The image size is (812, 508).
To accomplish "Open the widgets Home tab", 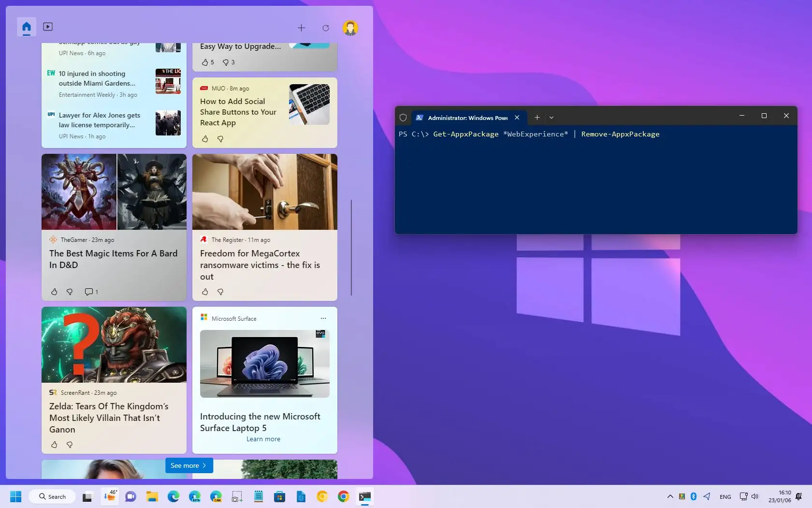I will click(27, 27).
